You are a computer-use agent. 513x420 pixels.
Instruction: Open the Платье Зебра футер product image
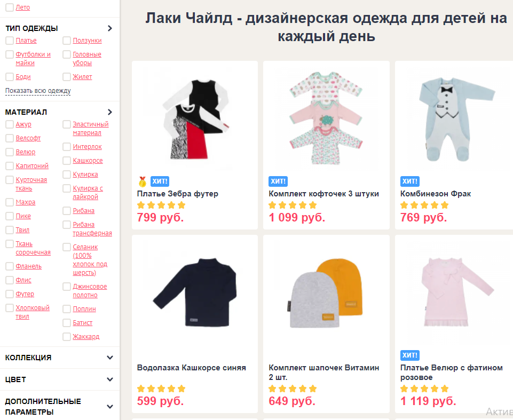coord(195,120)
